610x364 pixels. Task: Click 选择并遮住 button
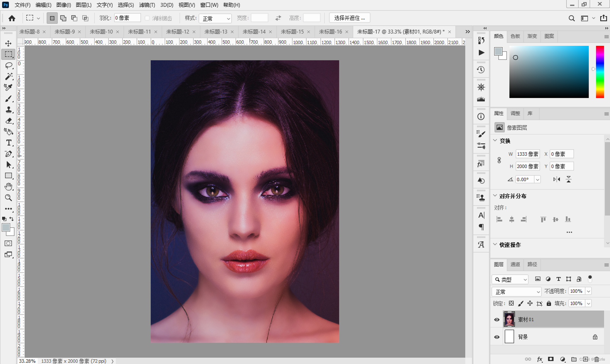(x=349, y=18)
